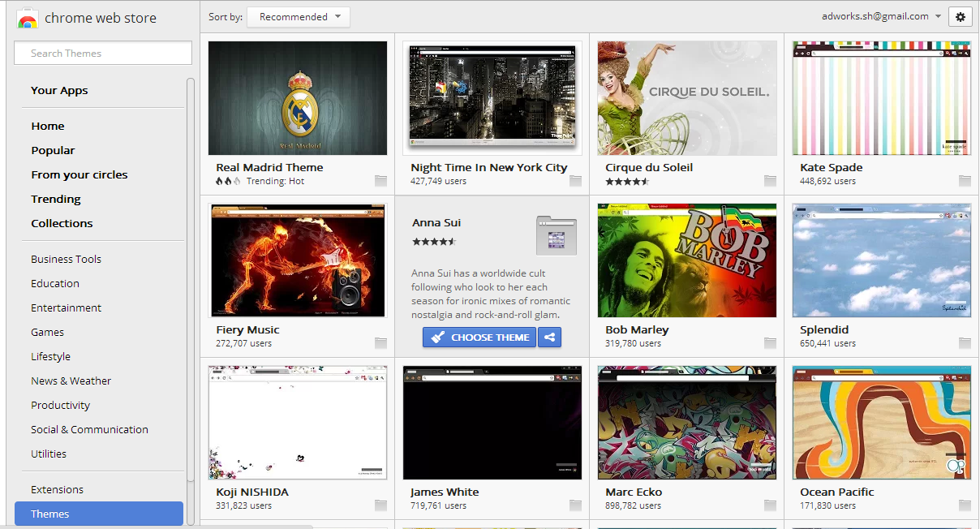Image resolution: width=980 pixels, height=529 pixels.
Task: Click the Anna Sui star rating
Action: (x=434, y=242)
